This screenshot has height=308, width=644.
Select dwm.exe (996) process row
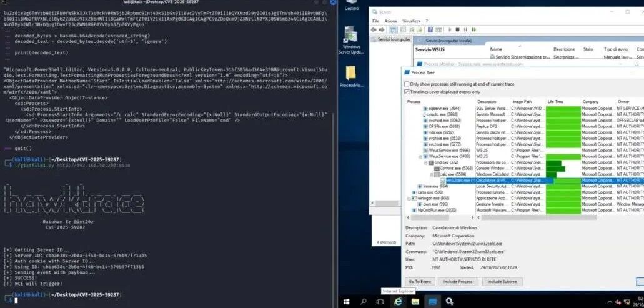coord(435,204)
